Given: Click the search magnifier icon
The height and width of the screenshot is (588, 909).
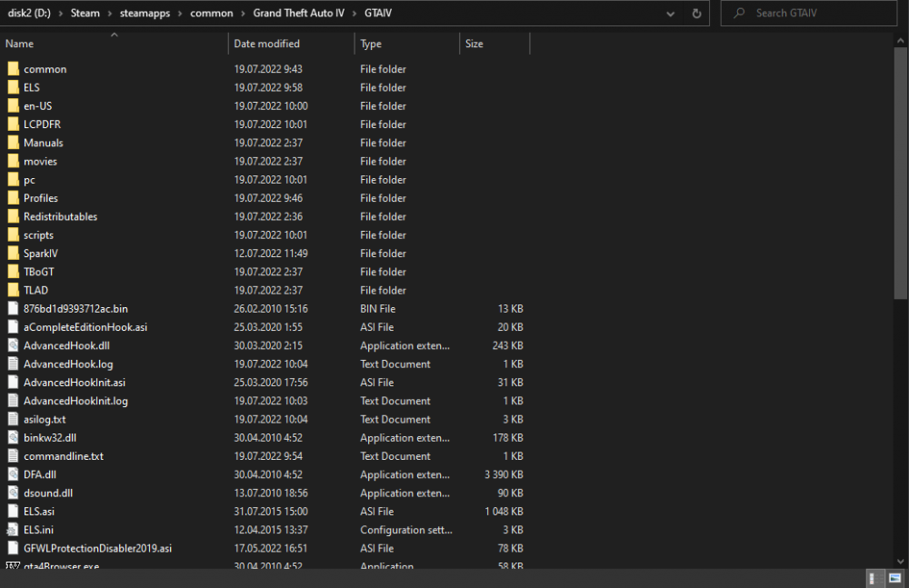Looking at the screenshot, I should (x=739, y=13).
